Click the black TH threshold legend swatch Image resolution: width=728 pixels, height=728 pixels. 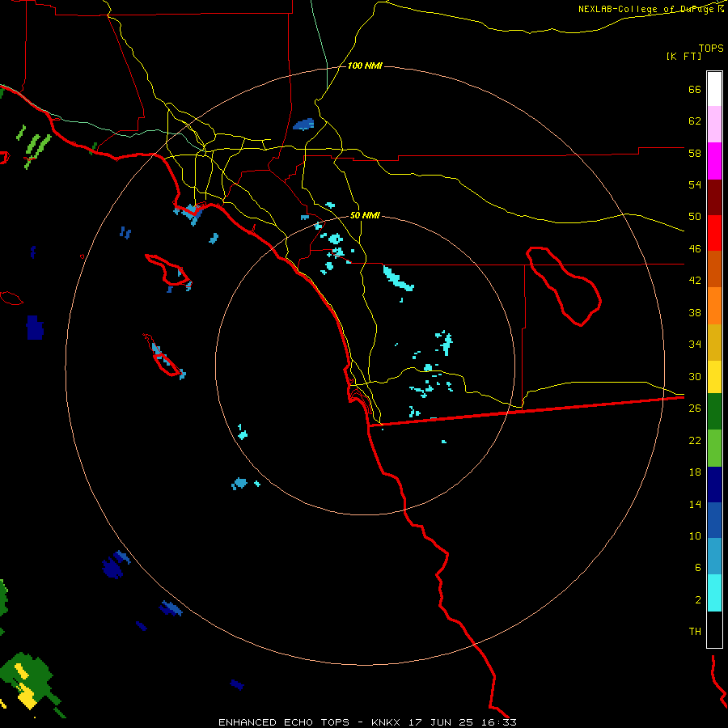[x=714, y=629]
